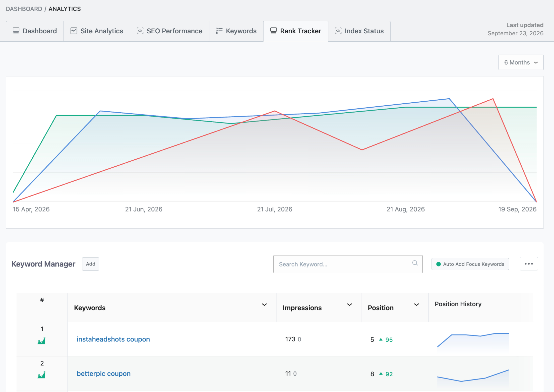Click the green chart icon under row 1

[42, 340]
